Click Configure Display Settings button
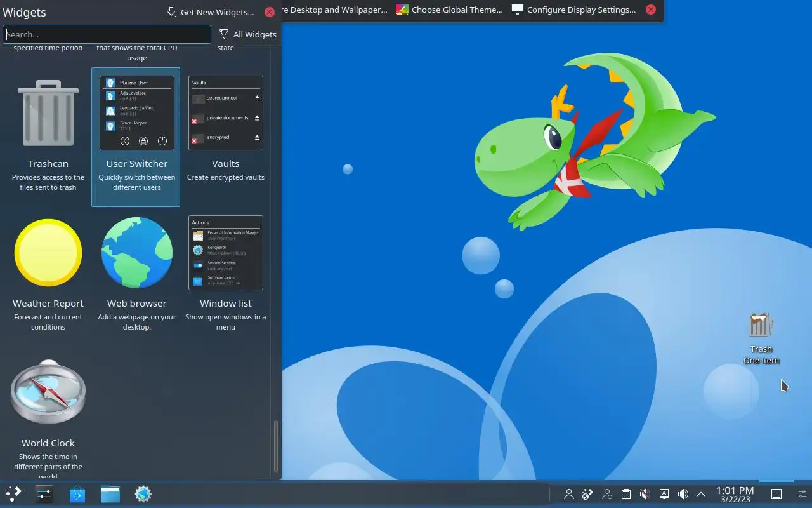This screenshot has width=812, height=508. [x=573, y=10]
